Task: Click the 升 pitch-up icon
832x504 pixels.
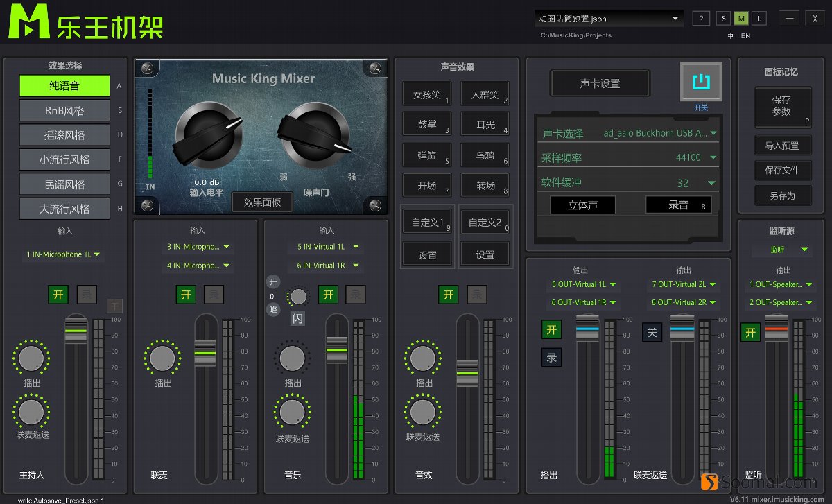Action: coord(272,282)
